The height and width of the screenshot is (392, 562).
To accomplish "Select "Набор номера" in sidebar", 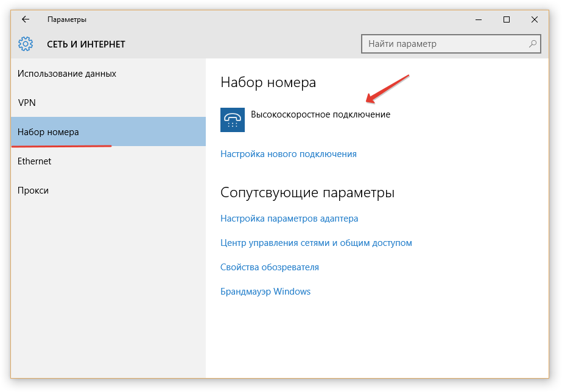I will coord(108,131).
